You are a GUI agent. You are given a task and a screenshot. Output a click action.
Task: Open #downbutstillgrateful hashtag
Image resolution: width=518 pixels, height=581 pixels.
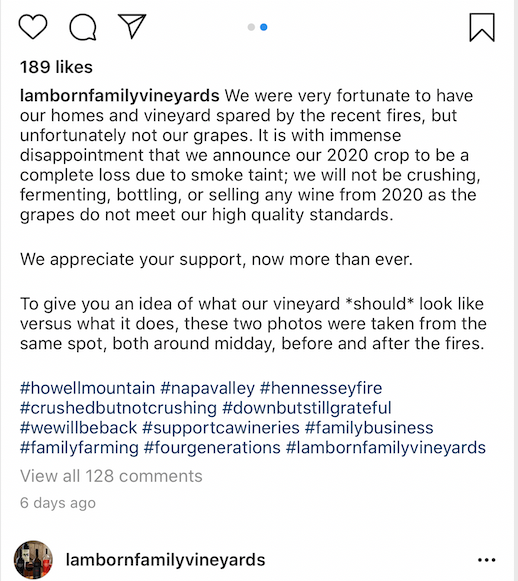coord(306,408)
